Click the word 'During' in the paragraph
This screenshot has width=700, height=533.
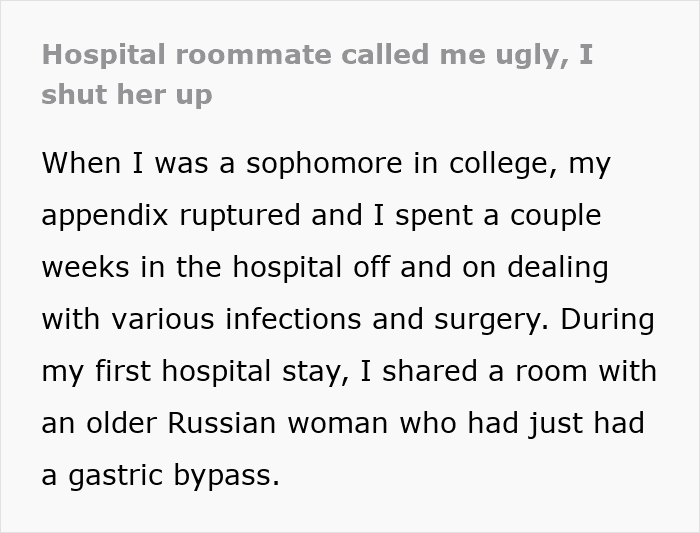(607, 321)
